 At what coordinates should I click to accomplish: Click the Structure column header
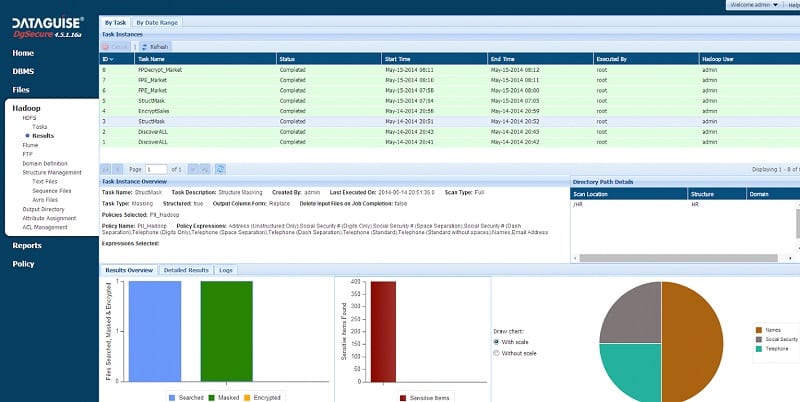pos(717,194)
